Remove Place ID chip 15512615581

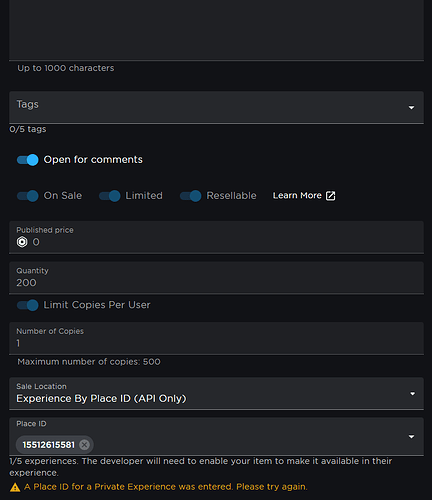85,445
